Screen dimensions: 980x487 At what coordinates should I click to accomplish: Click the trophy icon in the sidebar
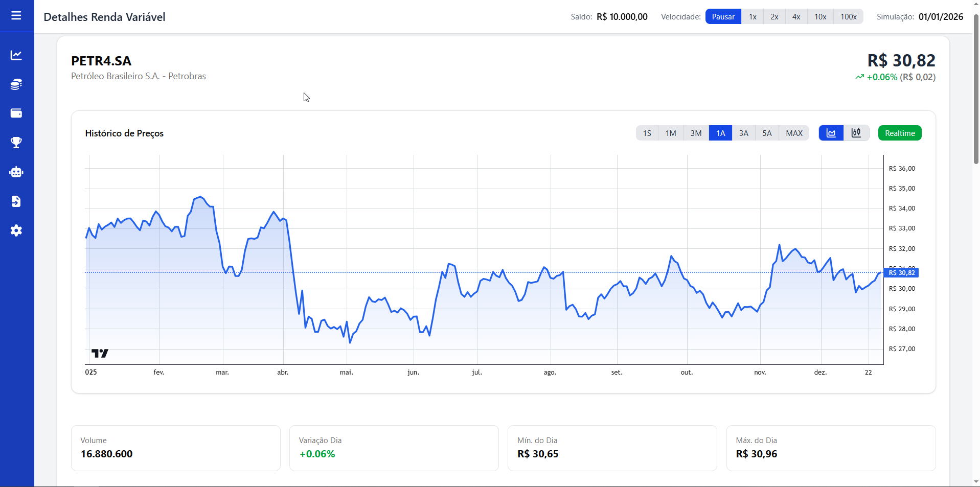pos(16,143)
